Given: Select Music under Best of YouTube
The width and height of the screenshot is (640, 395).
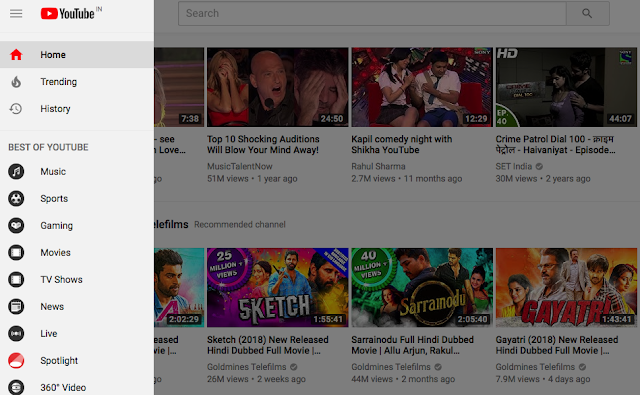Looking at the screenshot, I should click(77, 171).
